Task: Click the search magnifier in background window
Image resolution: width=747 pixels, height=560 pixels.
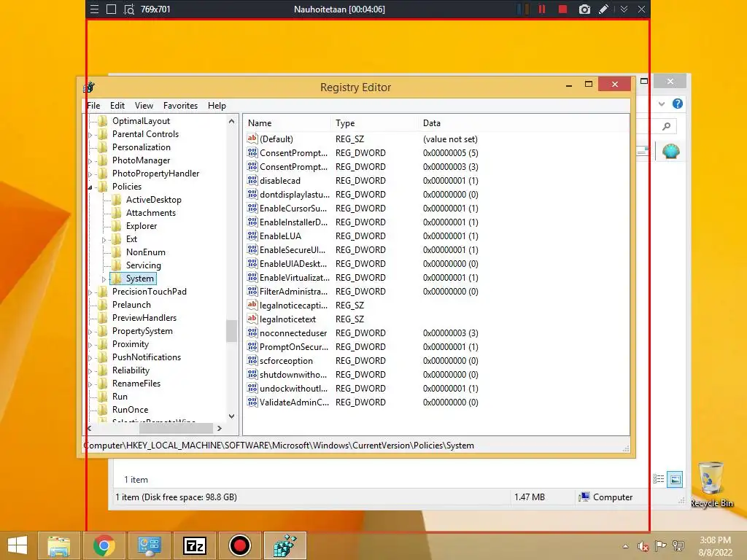Action: 667,126
